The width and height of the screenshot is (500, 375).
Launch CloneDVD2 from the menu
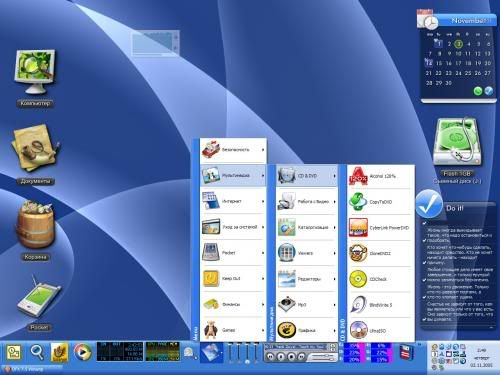pyautogui.click(x=381, y=253)
